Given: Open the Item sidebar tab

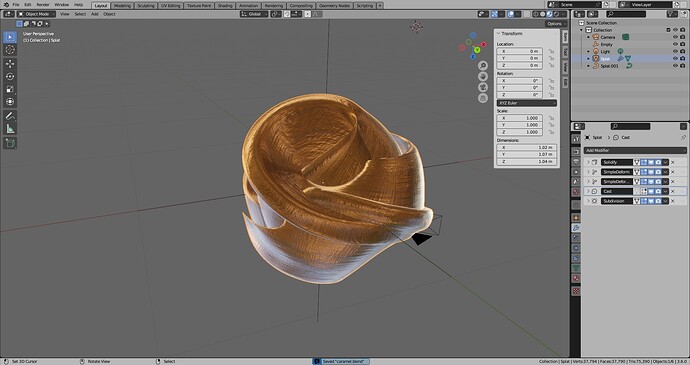Looking at the screenshot, I should [565, 37].
